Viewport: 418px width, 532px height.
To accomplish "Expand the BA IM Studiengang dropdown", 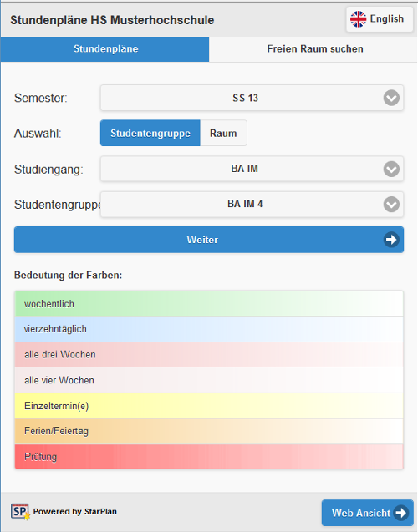I will [x=252, y=169].
